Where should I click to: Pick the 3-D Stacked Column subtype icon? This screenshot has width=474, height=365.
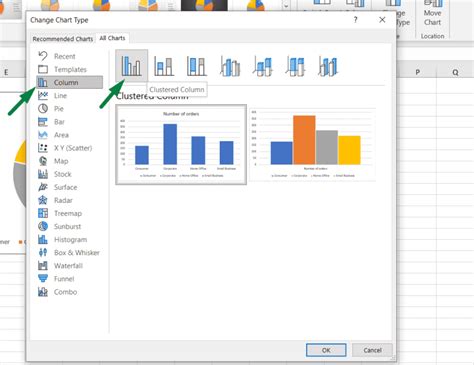(x=263, y=66)
